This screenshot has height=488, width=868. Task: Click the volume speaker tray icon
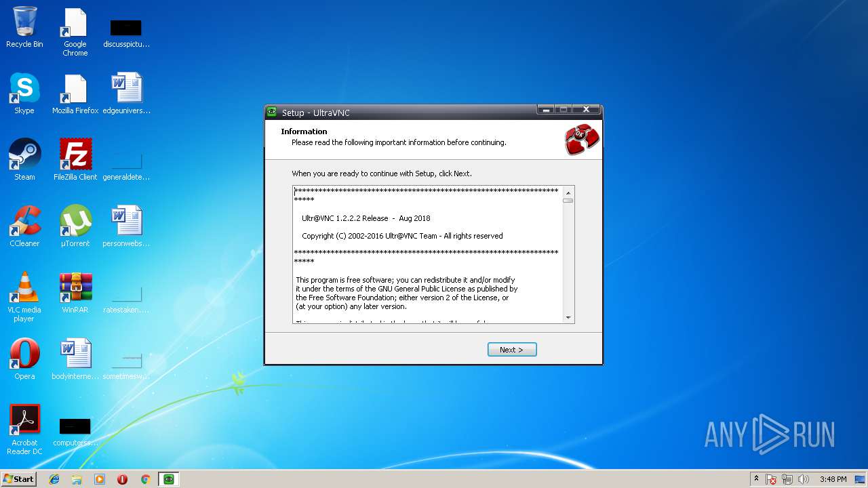tap(804, 479)
